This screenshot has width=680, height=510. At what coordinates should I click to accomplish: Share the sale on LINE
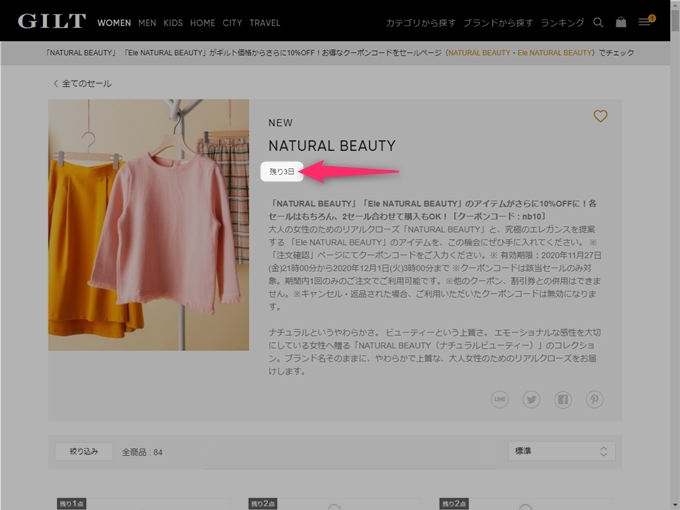tap(500, 399)
